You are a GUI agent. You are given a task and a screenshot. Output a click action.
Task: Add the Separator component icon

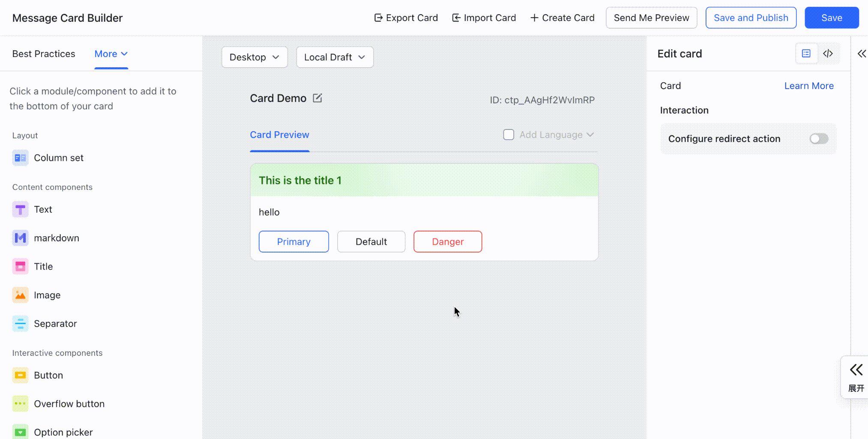pyautogui.click(x=20, y=324)
